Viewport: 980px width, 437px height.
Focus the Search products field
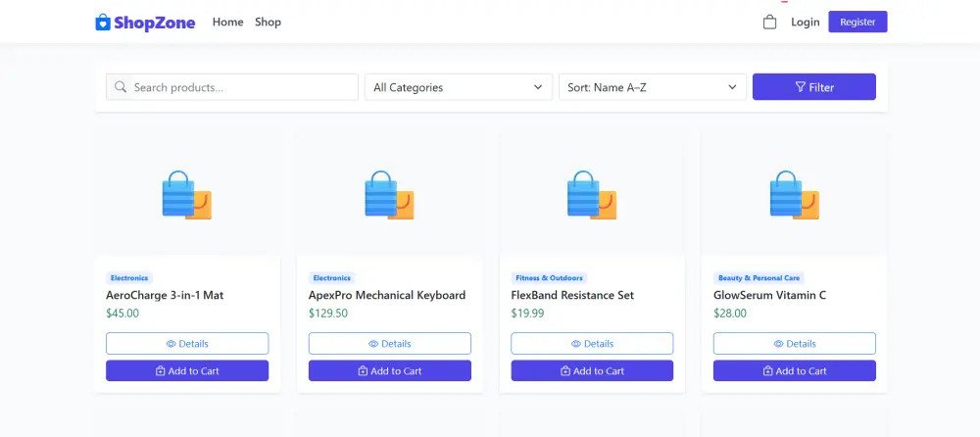[x=232, y=87]
